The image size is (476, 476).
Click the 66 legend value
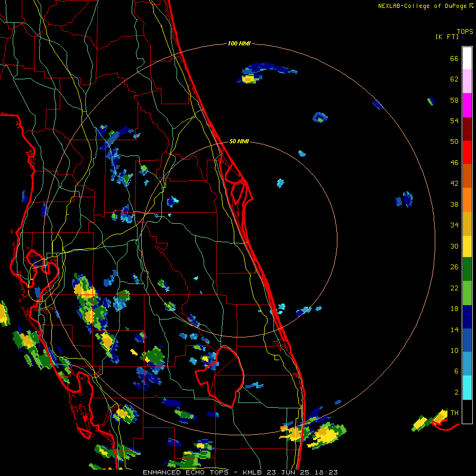click(x=454, y=59)
